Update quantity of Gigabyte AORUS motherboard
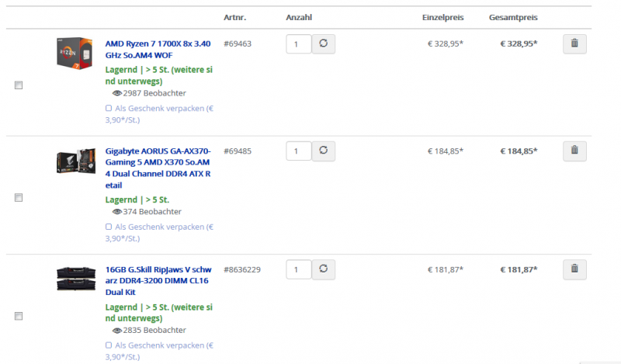 [324, 151]
